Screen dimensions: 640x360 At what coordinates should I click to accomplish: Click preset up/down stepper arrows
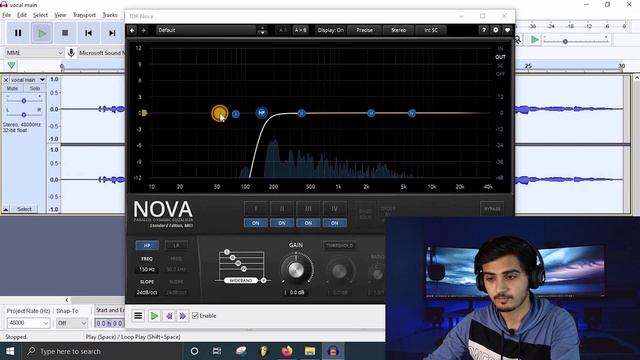coord(262,30)
